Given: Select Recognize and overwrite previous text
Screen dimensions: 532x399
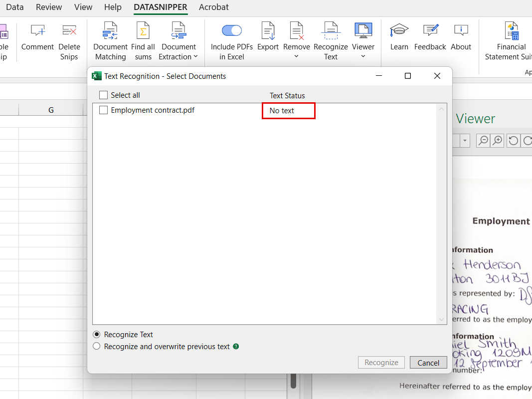Looking at the screenshot, I should 96,346.
